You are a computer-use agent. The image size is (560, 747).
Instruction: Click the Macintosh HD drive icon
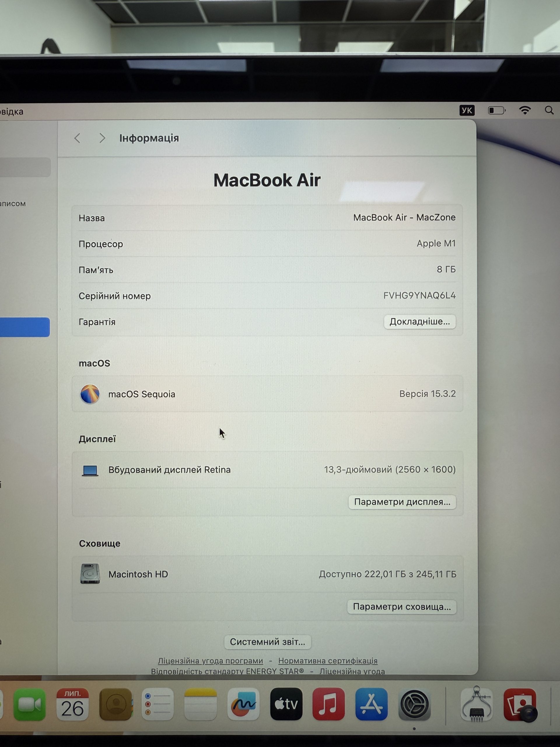(x=90, y=573)
